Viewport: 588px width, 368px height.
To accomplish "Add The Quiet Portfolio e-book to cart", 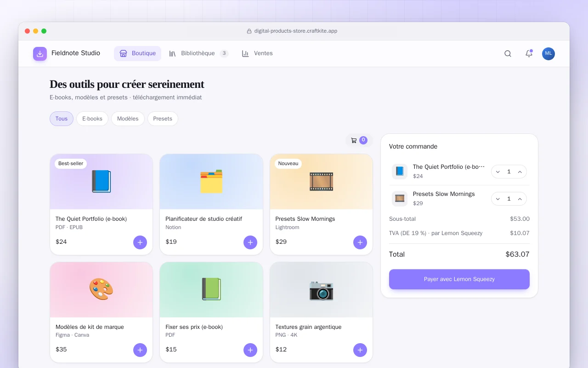I will [x=140, y=242].
